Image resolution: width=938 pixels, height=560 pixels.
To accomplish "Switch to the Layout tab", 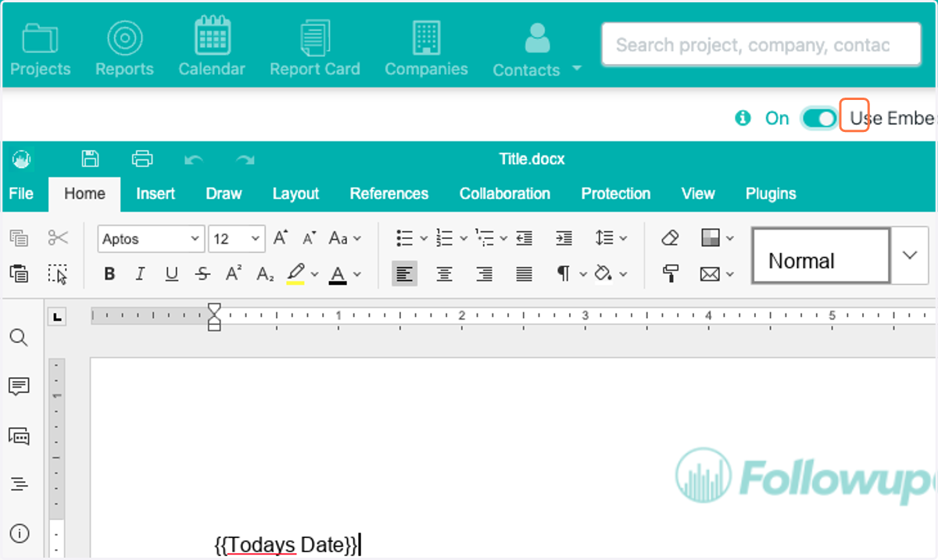I will coord(295,194).
